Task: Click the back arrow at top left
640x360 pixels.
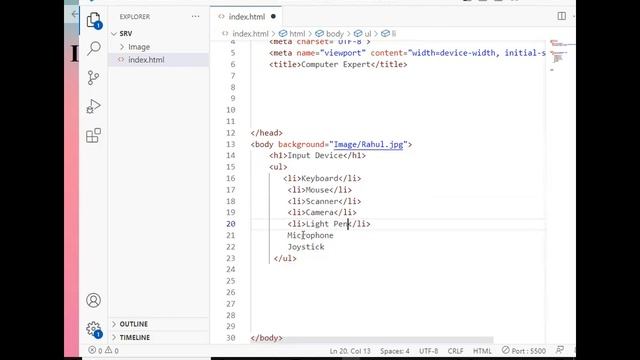Action: pos(75,14)
